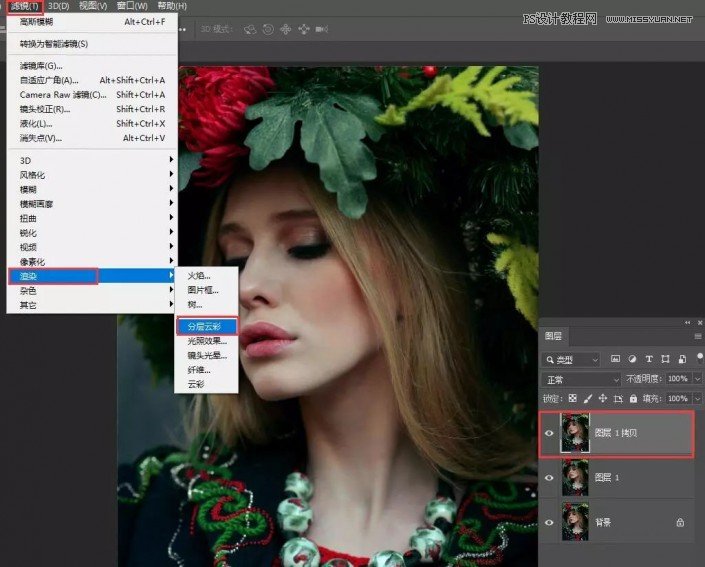This screenshot has width=705, height=567.
Task: Toggle layer filtering switch
Action: [700, 358]
